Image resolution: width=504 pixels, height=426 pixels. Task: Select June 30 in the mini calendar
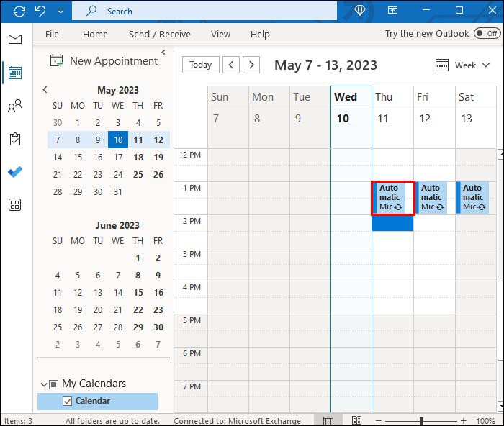coord(158,327)
